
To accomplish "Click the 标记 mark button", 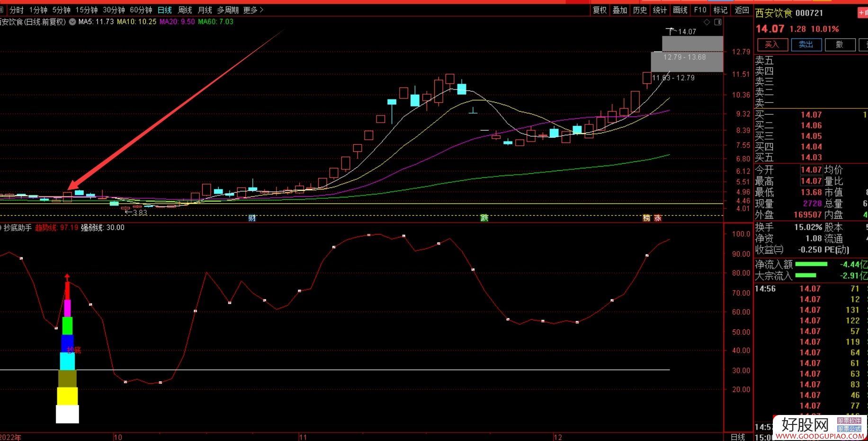I will (x=720, y=10).
